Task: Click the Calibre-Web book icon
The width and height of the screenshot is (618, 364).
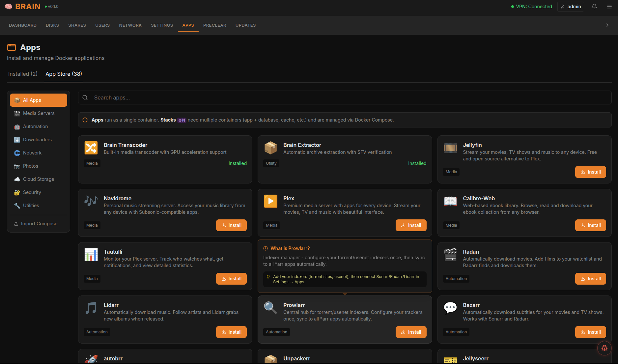Action: [450, 201]
